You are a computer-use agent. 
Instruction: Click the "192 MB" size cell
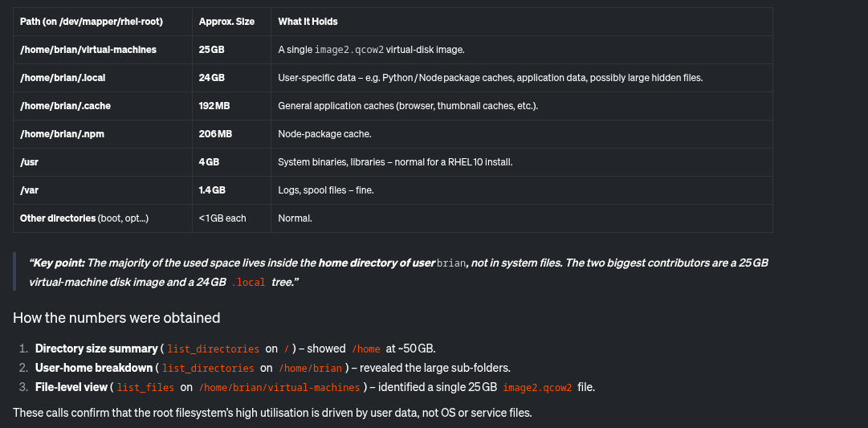coord(214,106)
